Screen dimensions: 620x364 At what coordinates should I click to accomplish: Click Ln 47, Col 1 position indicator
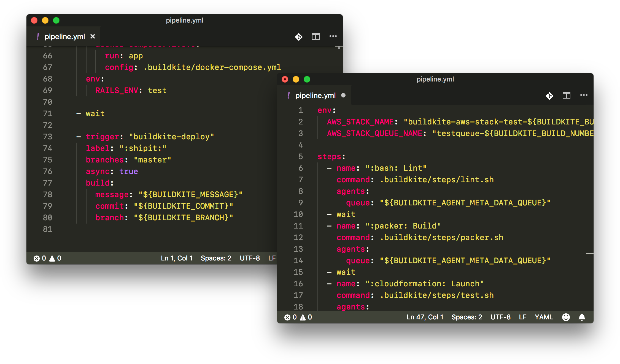click(425, 317)
